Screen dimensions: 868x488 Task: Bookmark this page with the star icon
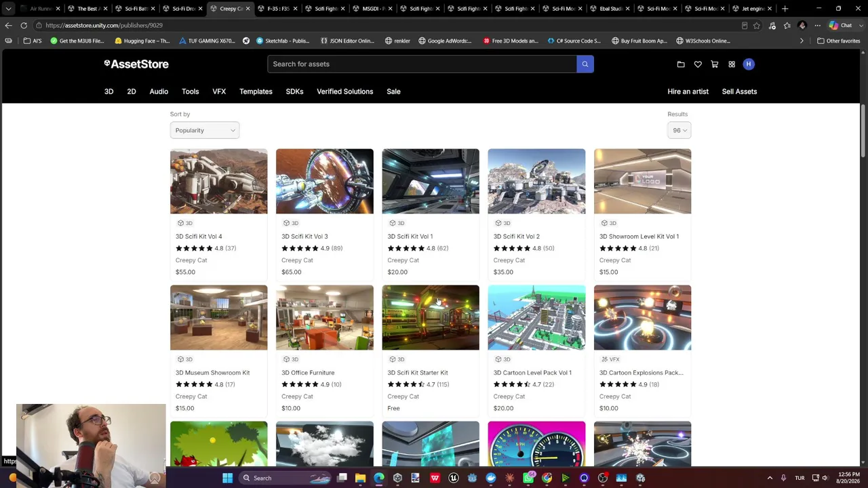click(757, 26)
